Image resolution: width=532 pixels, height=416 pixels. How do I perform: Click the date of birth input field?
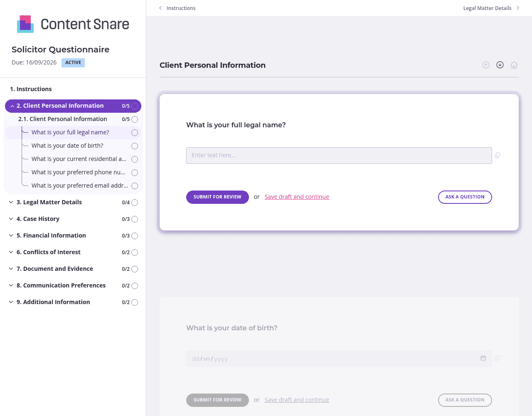(x=339, y=359)
